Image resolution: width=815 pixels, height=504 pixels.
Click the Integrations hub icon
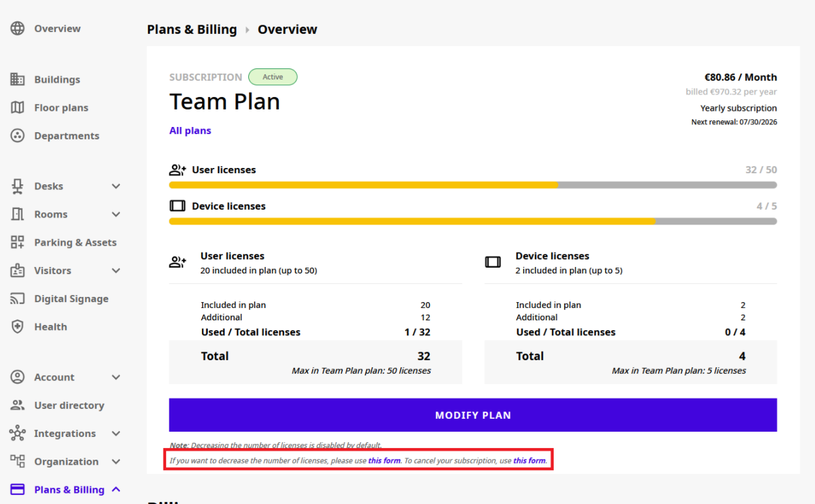(x=18, y=433)
